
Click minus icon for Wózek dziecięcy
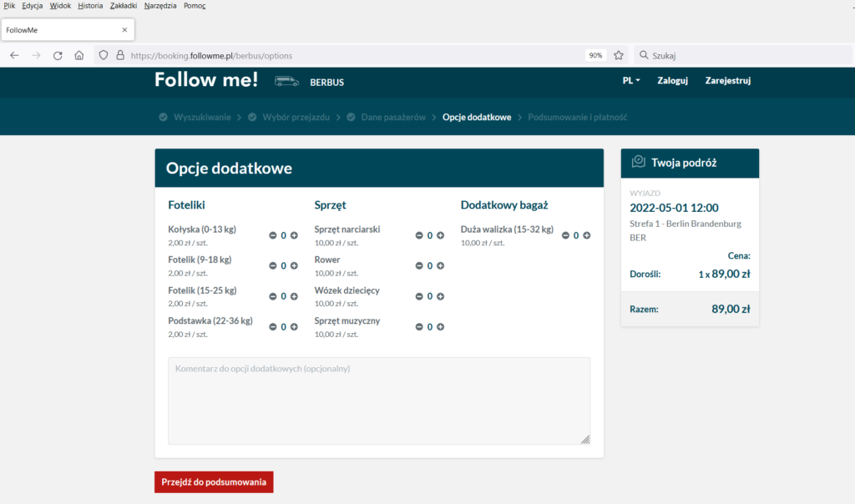[419, 296]
